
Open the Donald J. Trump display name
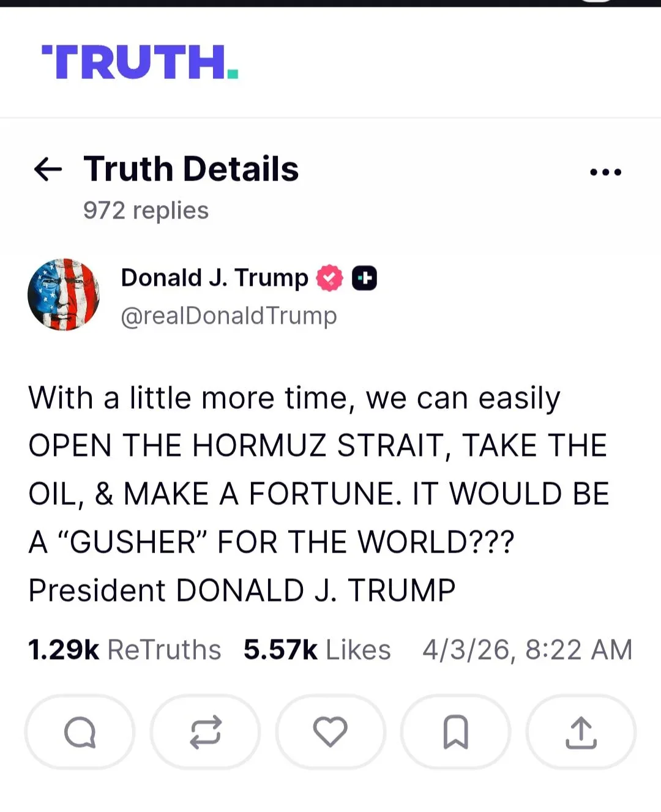214,278
